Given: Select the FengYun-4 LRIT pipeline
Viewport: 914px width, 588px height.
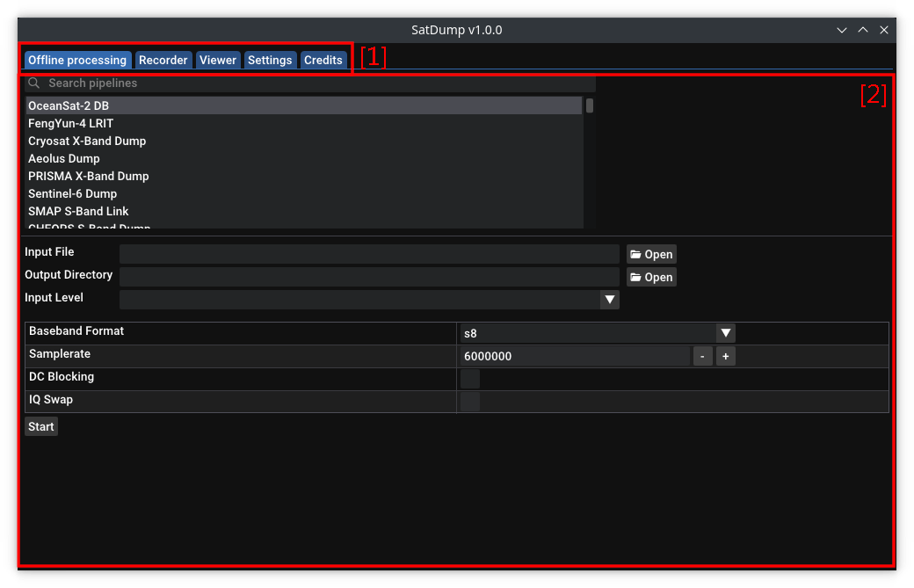Looking at the screenshot, I should pos(304,124).
